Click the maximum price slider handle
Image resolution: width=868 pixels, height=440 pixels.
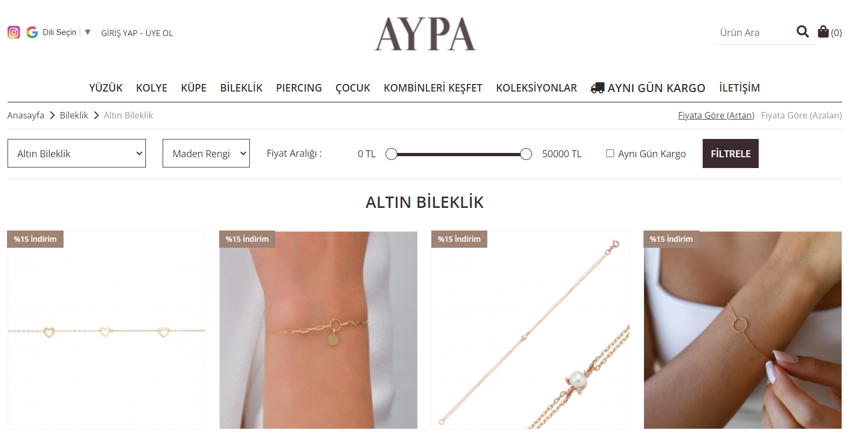coord(526,154)
